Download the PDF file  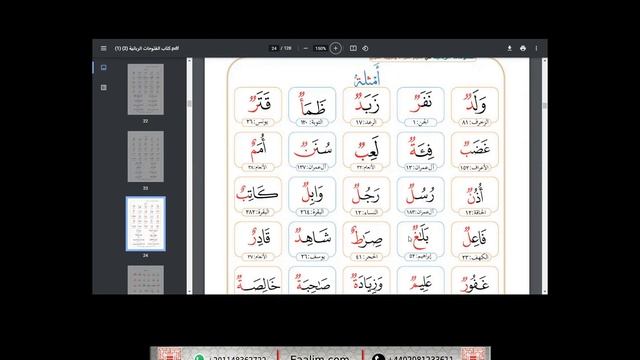[x=509, y=48]
